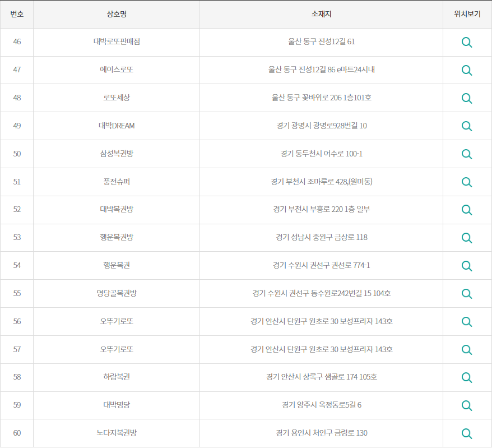
Task: Open location view for 대박로또판매점
Action: click(x=467, y=42)
